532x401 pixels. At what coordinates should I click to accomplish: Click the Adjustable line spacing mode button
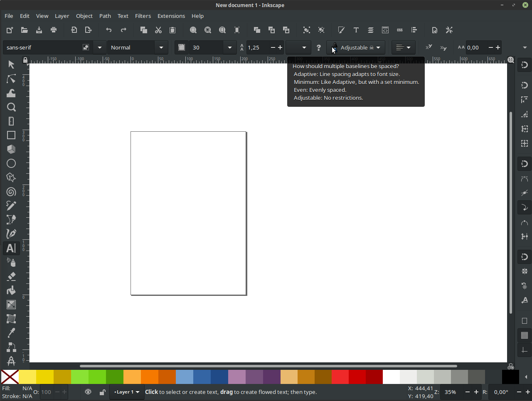coord(356,48)
